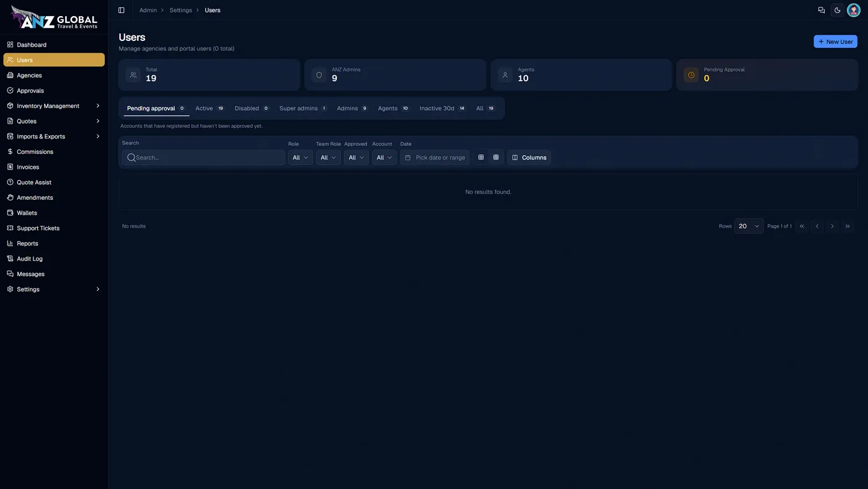Focus the user Search field
Screen dimensions: 868x489
click(x=203, y=158)
